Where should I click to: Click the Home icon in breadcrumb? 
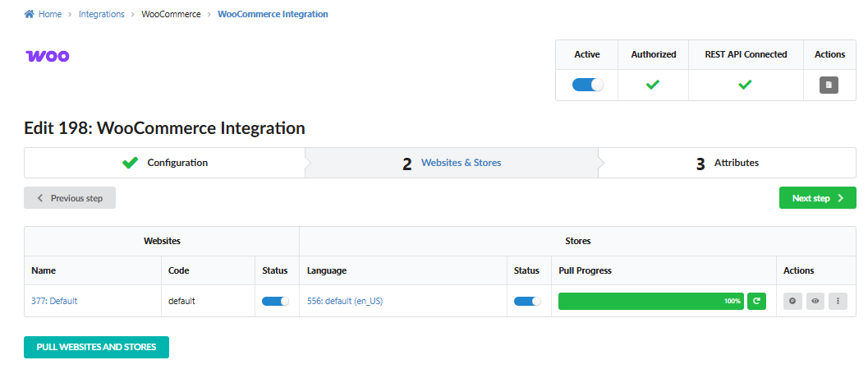point(30,15)
